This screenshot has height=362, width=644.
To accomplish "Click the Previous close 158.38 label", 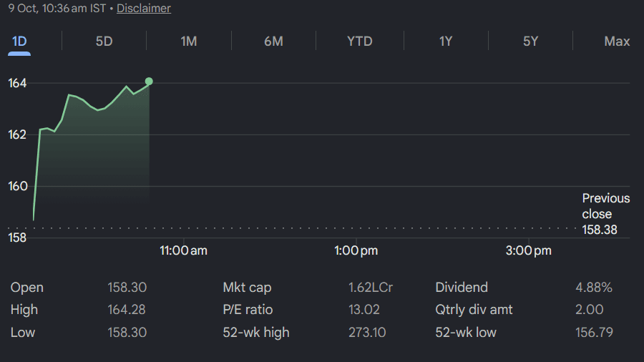I will 606,214.
